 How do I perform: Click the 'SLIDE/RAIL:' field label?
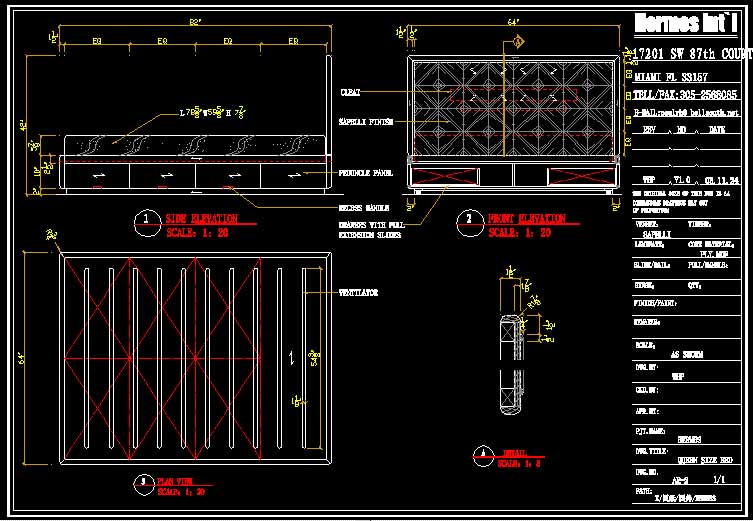[x=652, y=265]
